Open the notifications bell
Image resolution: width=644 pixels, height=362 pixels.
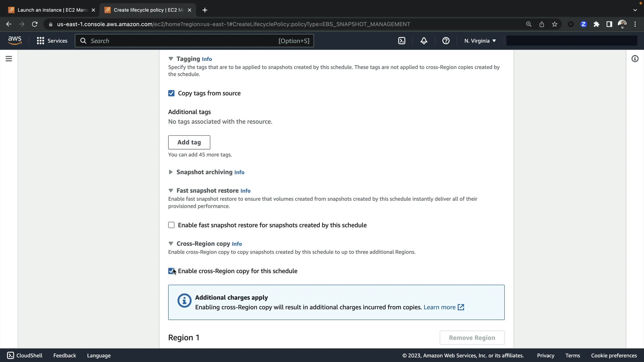click(x=424, y=41)
